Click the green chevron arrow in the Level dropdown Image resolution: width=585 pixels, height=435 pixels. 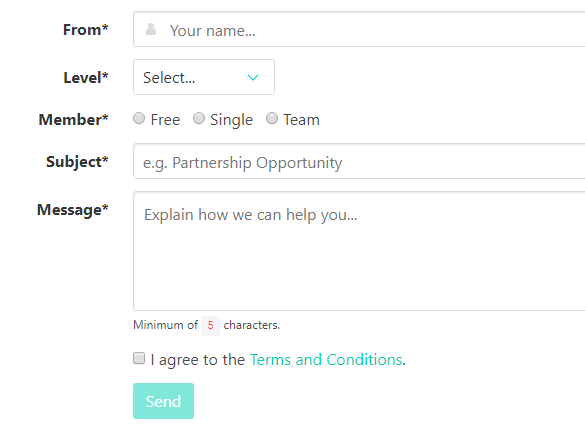[x=253, y=78]
